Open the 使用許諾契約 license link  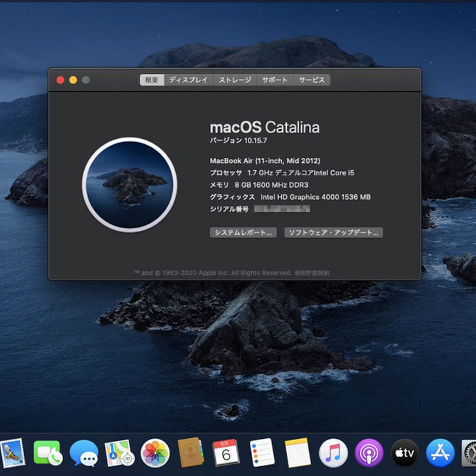(312, 273)
